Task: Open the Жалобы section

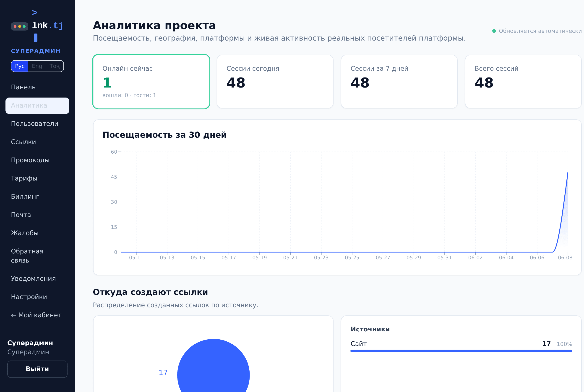Action: pos(37,233)
